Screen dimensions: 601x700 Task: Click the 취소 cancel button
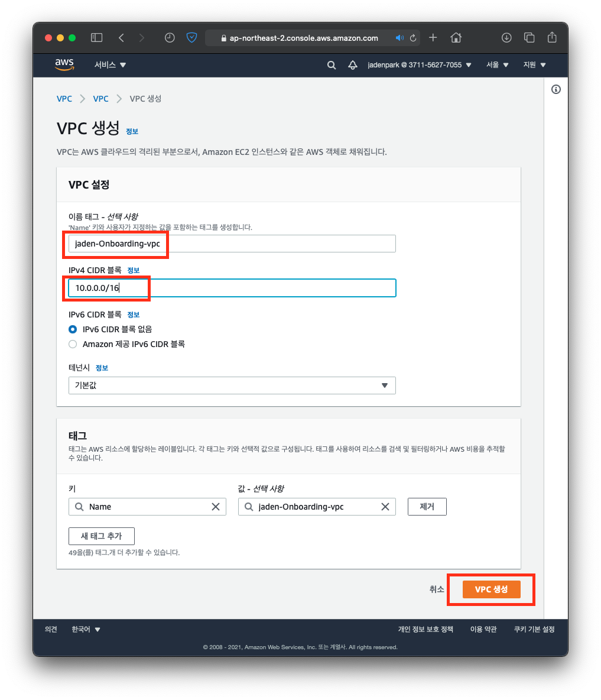coord(437,589)
